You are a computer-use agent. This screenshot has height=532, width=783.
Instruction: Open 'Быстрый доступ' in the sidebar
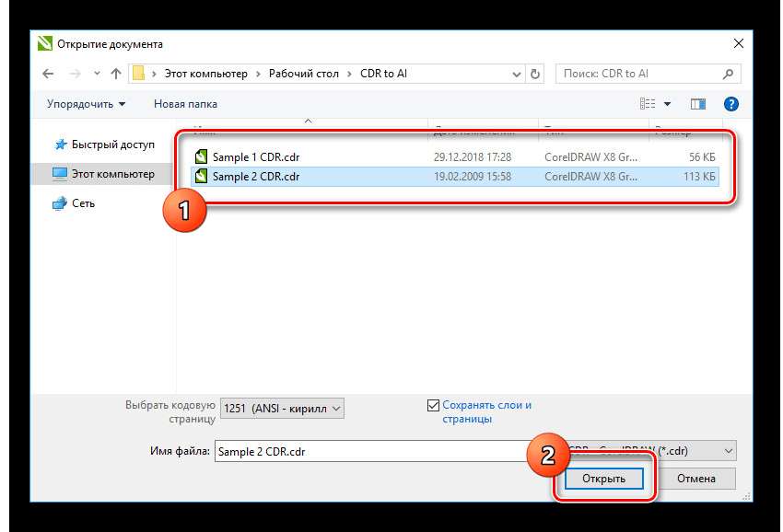[104, 145]
